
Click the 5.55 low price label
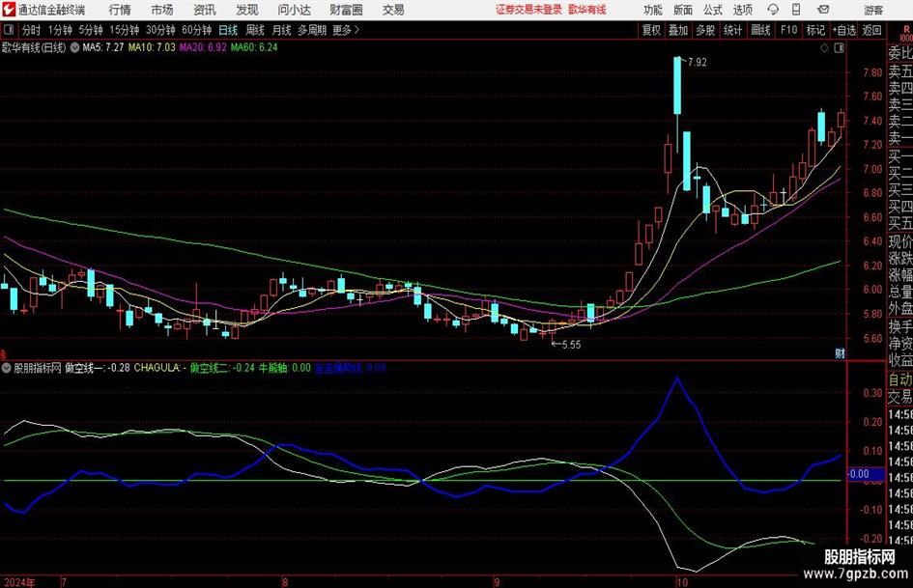(571, 345)
